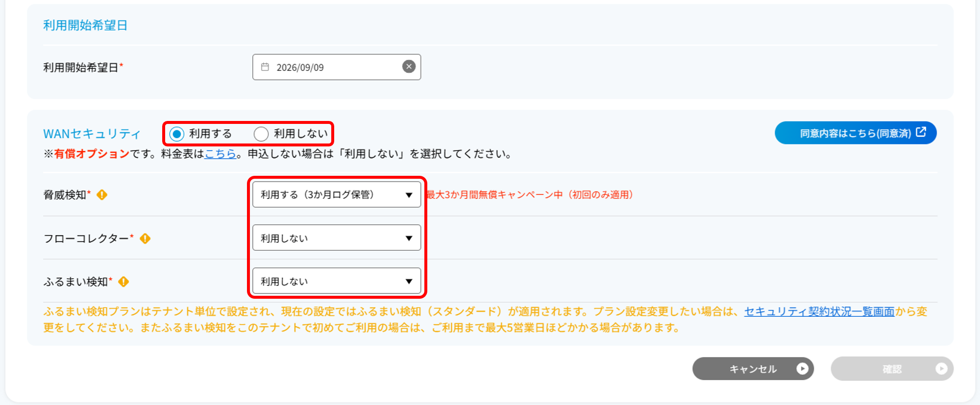Screen dimensions: 980x405
Task: Click the 有償オプション red text
Action: (x=92, y=154)
